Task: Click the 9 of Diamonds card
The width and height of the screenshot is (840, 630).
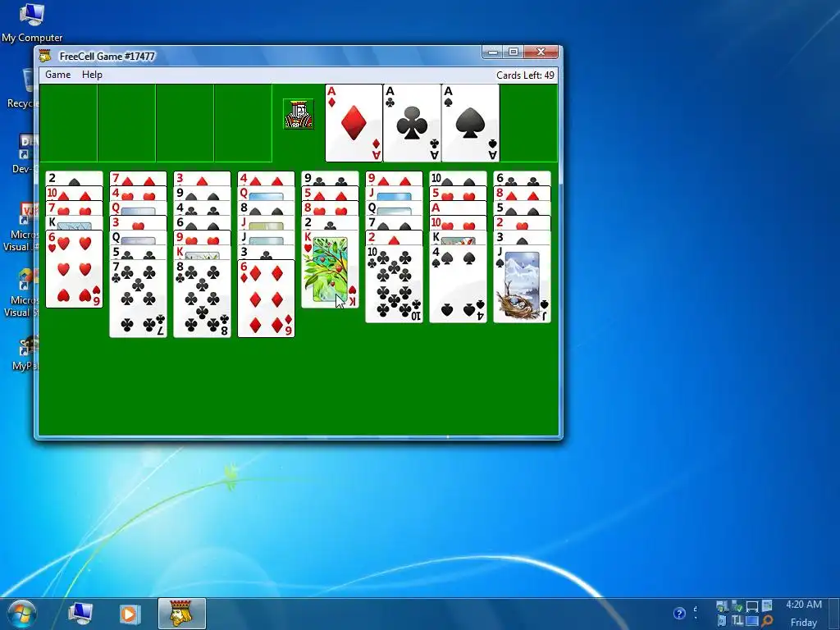Action: tap(395, 178)
